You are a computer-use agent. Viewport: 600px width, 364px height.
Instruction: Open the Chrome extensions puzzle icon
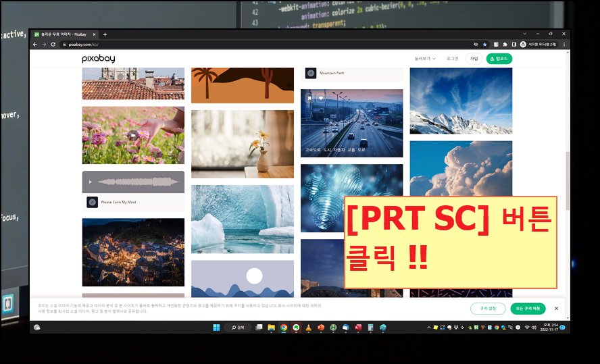pos(505,45)
